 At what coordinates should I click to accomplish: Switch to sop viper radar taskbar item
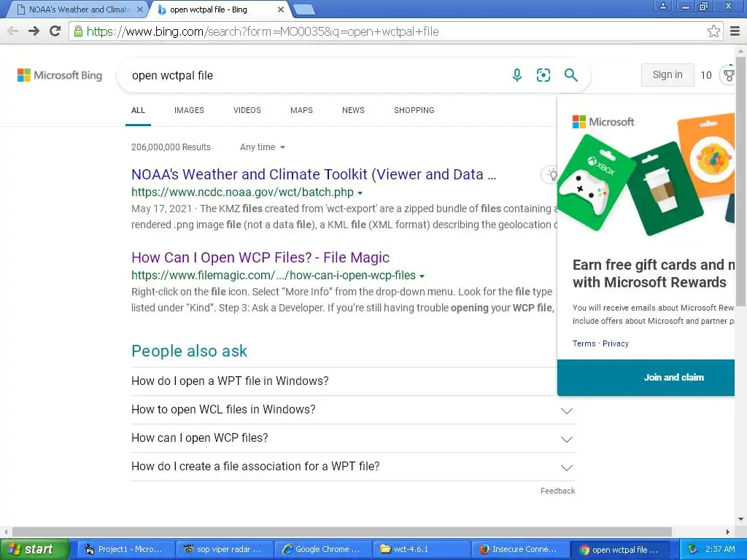pos(224,549)
